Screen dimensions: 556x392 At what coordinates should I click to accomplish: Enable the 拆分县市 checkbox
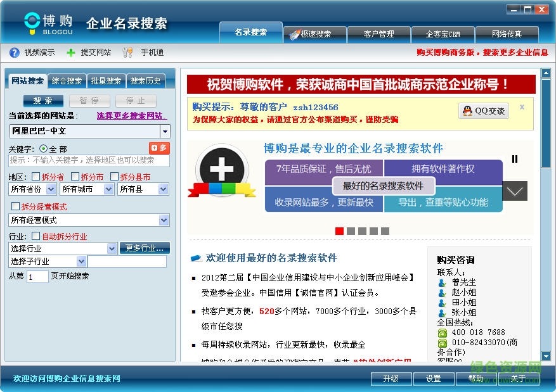tap(115, 176)
